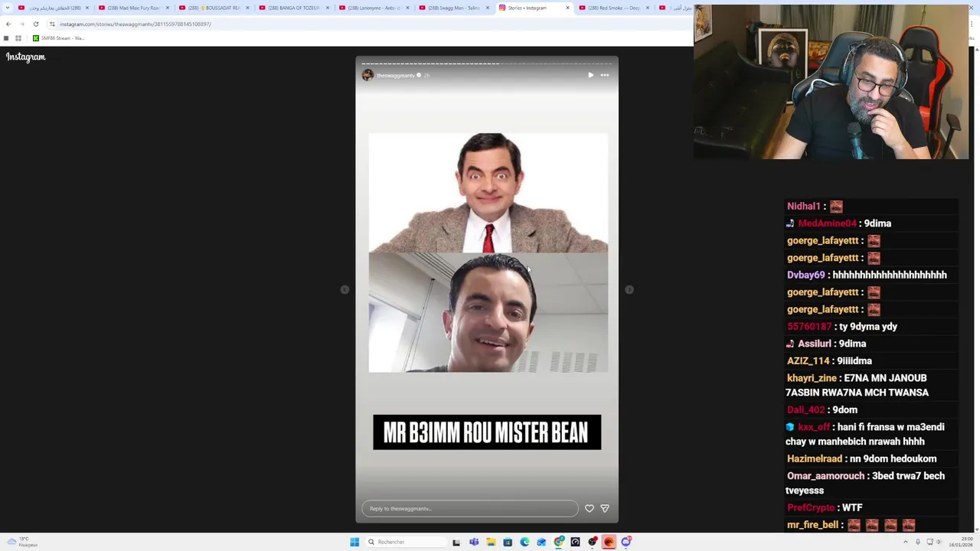980x551 pixels.
Task: Open File Explorer from taskbar
Action: coord(491,542)
